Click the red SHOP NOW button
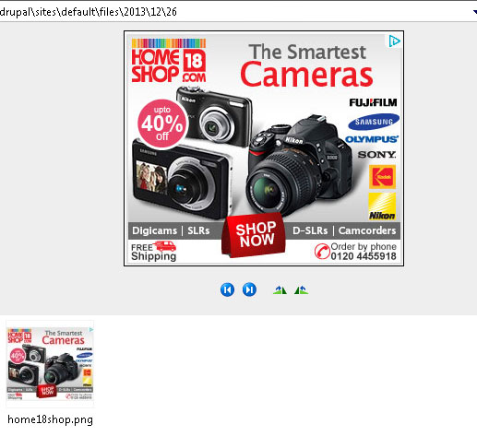The image size is (477, 448). (x=254, y=234)
